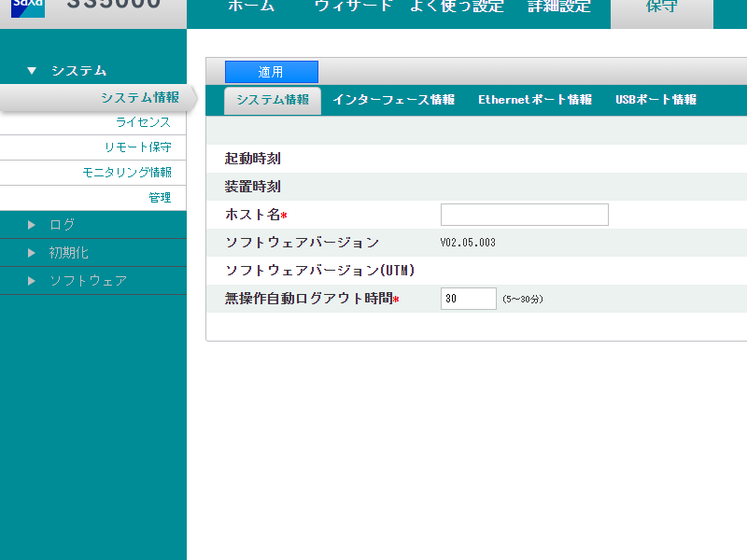Screen dimensions: 747x560
Task: Select システム情報 in the sidebar
Action: coord(97,98)
